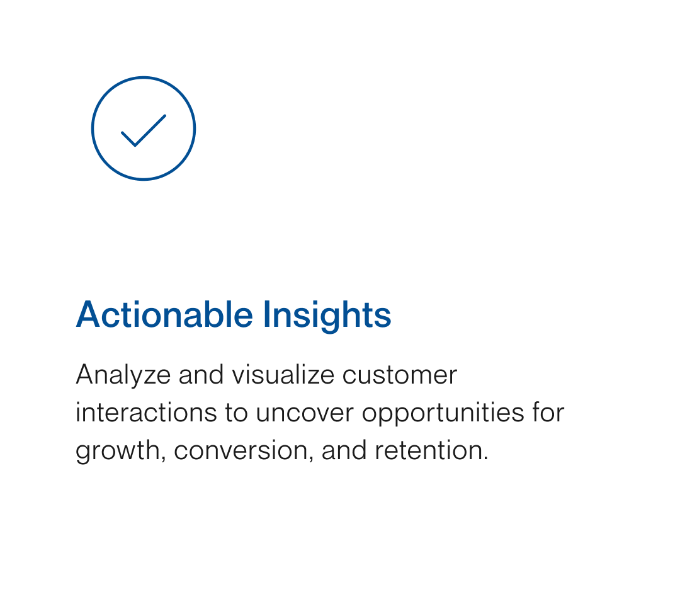Screen dimensions: 680x616
Task: Click the word "conversion," in the description
Action: pyautogui.click(x=242, y=451)
